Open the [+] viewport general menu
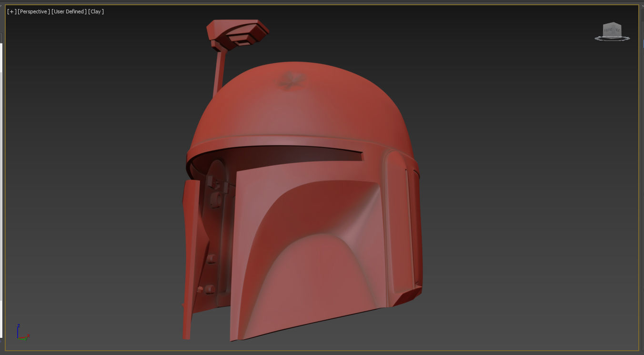The height and width of the screenshot is (355, 644). coord(12,11)
